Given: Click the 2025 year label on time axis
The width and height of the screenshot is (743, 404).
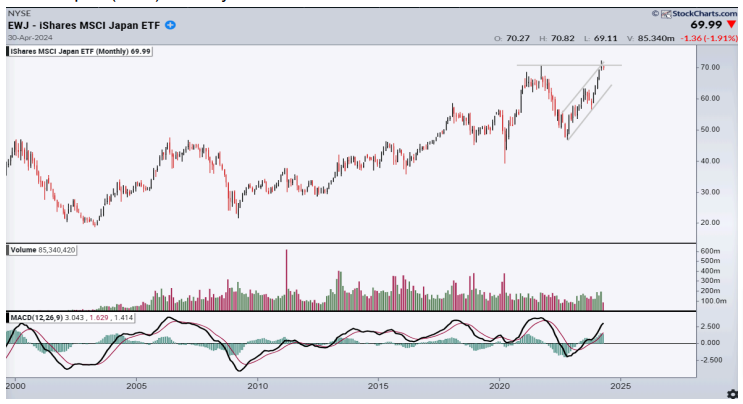Looking at the screenshot, I should (621, 386).
